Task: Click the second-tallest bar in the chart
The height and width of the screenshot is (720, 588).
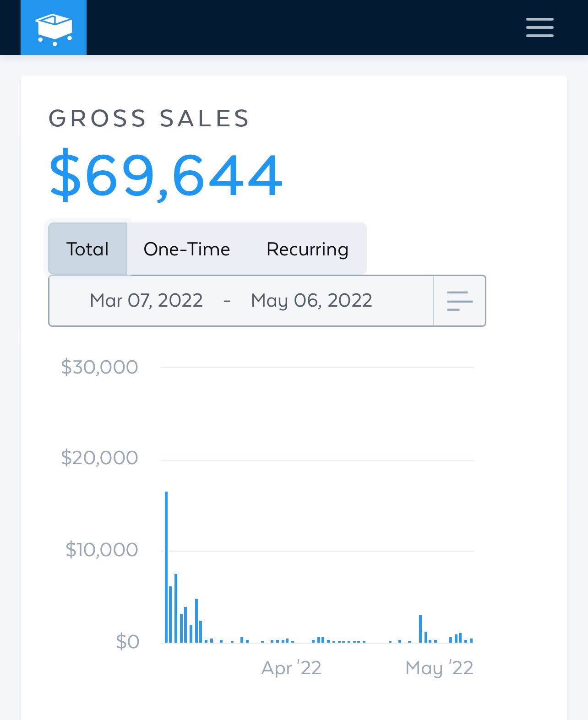Action: tap(176, 608)
